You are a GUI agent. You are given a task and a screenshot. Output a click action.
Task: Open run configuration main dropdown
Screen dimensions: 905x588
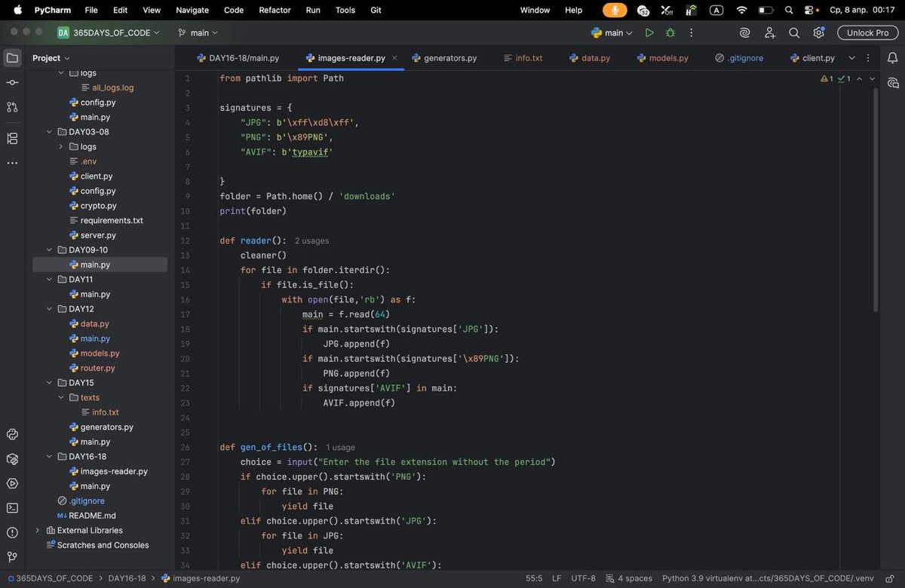[x=613, y=33]
